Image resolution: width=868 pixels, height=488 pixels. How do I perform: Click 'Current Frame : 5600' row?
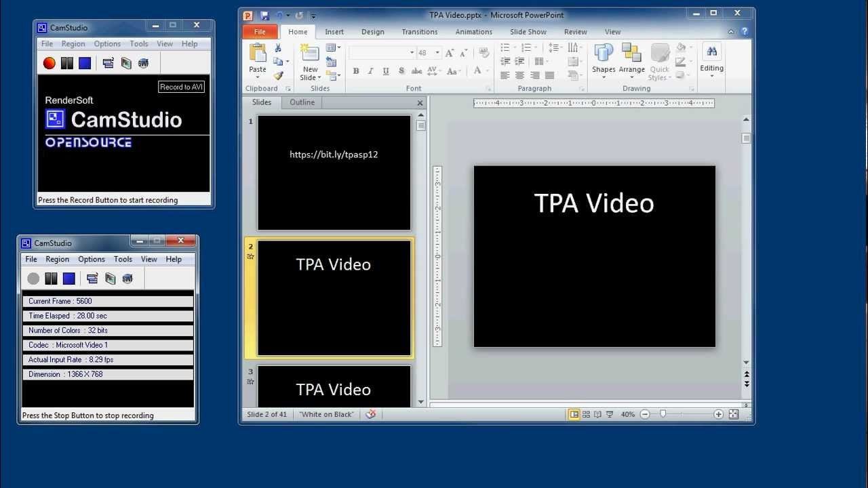point(108,301)
